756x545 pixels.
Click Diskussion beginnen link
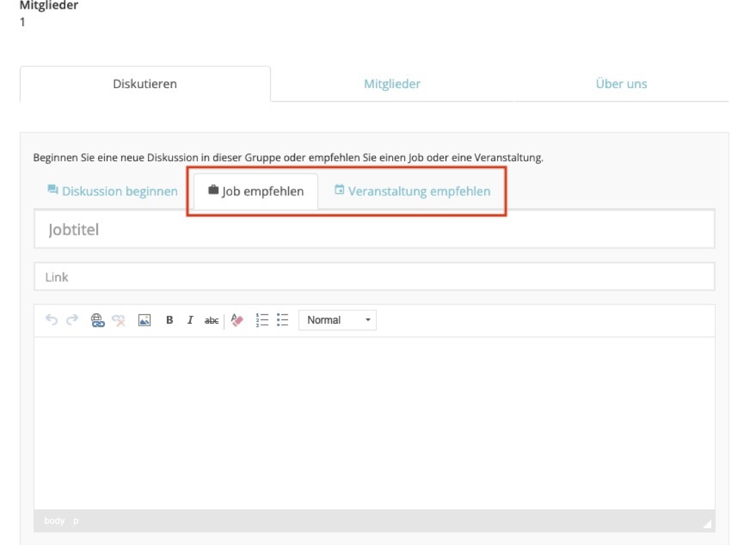[112, 191]
